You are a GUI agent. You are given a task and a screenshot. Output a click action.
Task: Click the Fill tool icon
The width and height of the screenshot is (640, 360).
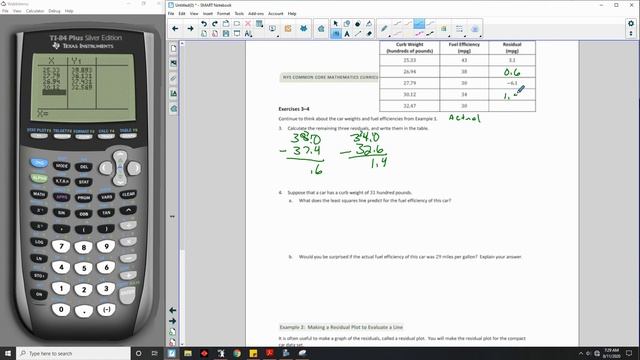[369, 24]
